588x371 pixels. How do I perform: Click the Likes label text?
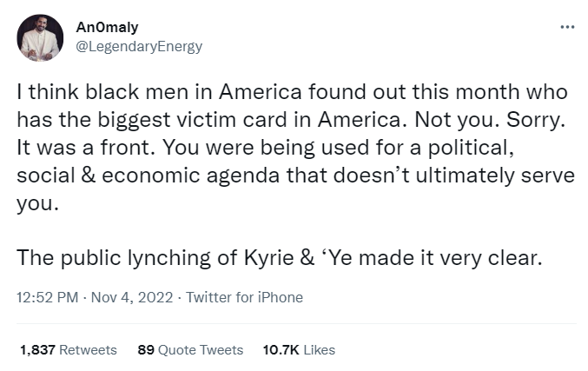pos(319,349)
